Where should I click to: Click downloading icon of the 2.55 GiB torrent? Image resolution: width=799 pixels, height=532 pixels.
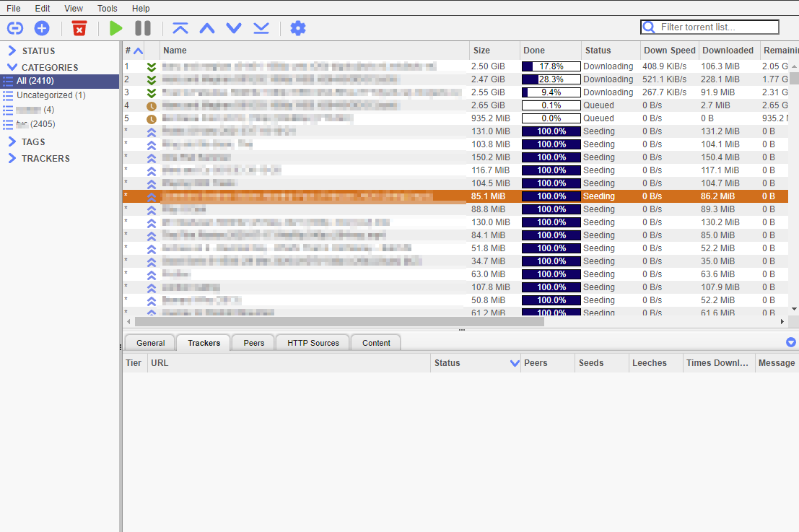click(152, 92)
